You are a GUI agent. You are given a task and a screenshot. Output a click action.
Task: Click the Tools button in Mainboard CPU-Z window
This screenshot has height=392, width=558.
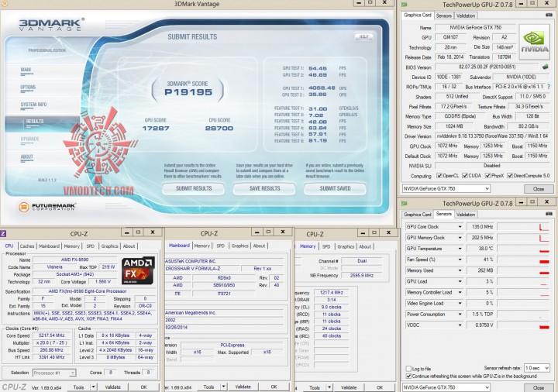(208, 387)
